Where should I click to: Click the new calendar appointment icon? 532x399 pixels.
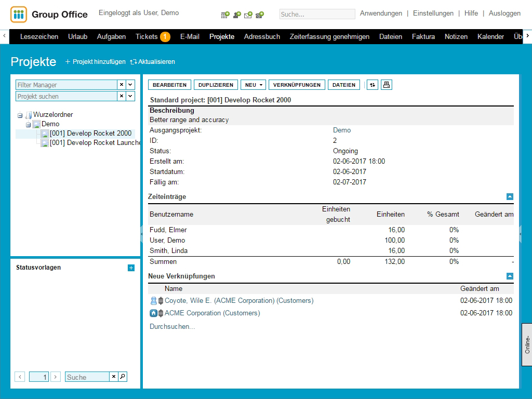225,15
